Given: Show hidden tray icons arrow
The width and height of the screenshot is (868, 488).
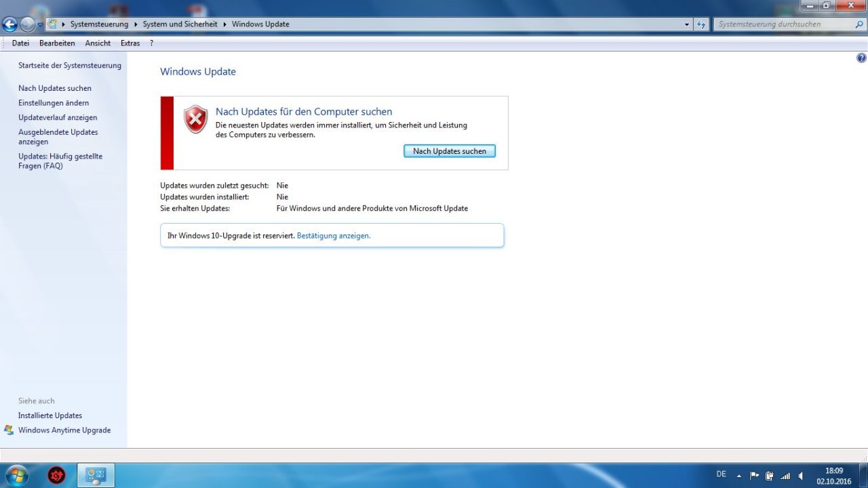Looking at the screenshot, I should [x=739, y=476].
